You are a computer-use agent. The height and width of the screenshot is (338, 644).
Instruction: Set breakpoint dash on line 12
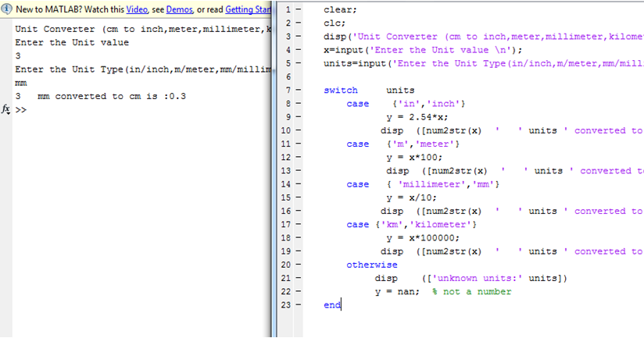(299, 157)
